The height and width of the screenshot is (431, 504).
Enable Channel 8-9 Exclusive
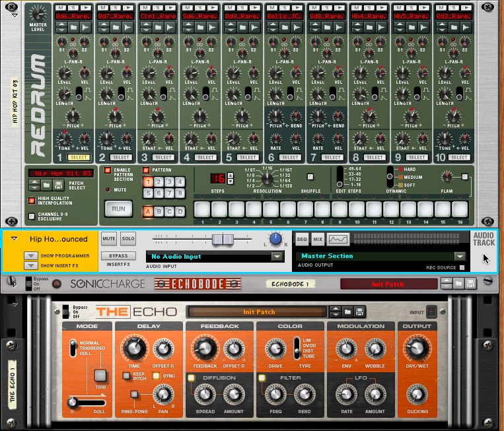[x=32, y=216]
